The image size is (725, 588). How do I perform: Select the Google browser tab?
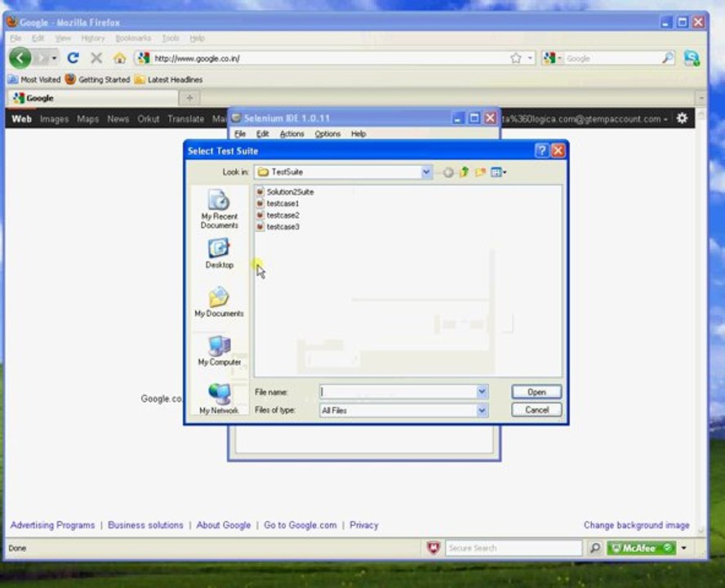92,98
